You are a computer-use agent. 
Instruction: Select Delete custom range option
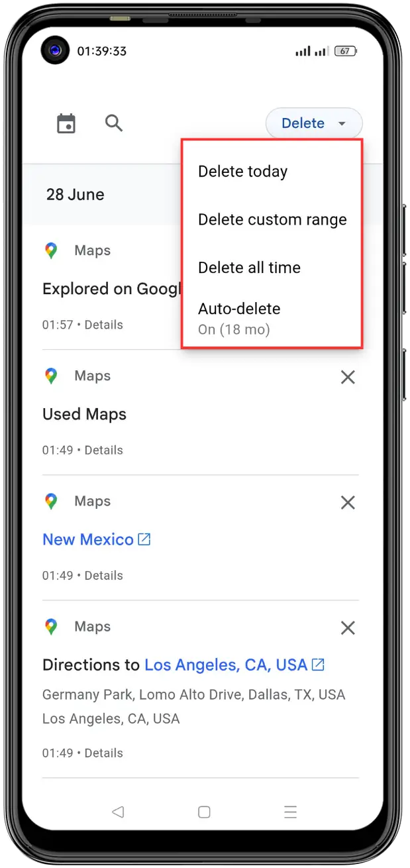tap(272, 219)
